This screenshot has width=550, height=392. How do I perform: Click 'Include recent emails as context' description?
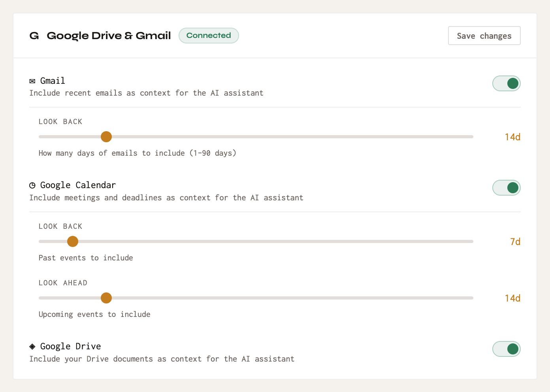pos(146,93)
